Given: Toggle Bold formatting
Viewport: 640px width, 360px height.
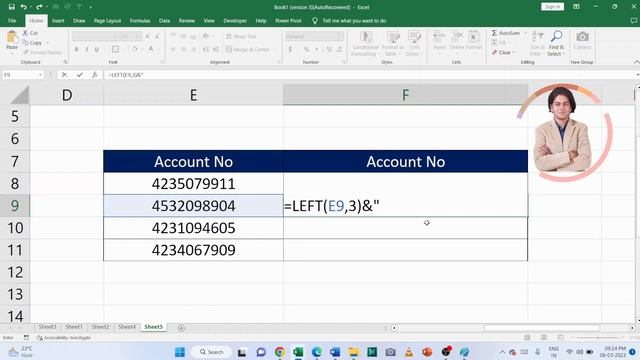Looking at the screenshot, I should (x=76, y=49).
